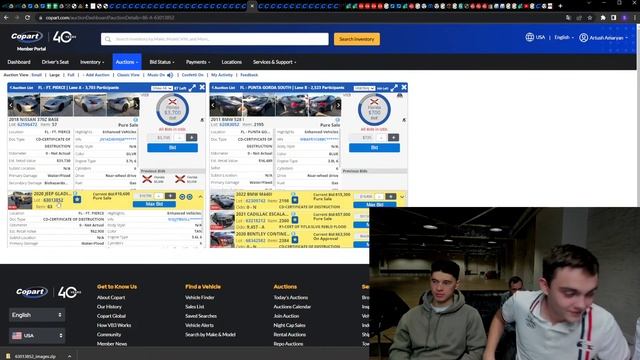Viewport: 640px width, 360px height.
Task: Click plus button in Jeep Gladiator max bid row
Action: pos(170,196)
